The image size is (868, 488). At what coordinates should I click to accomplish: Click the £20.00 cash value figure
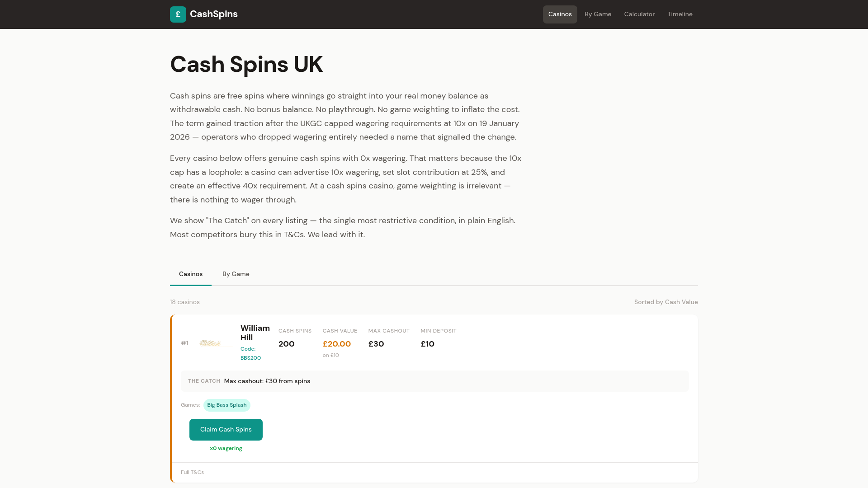337,344
